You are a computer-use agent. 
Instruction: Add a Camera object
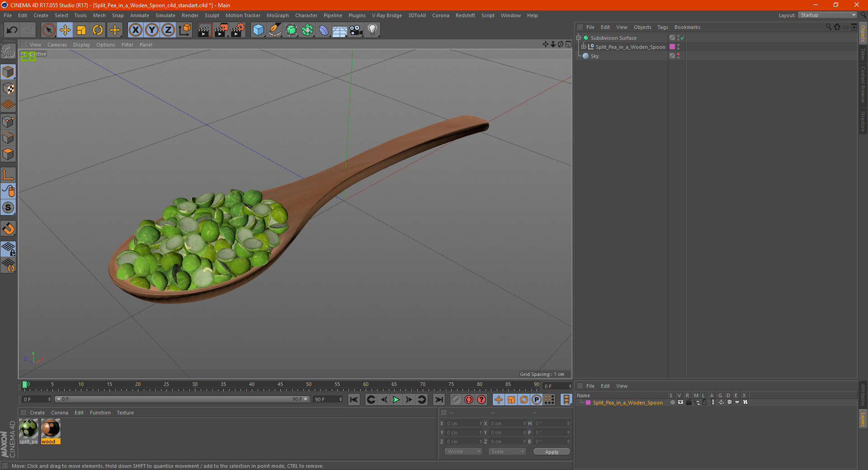(356, 30)
